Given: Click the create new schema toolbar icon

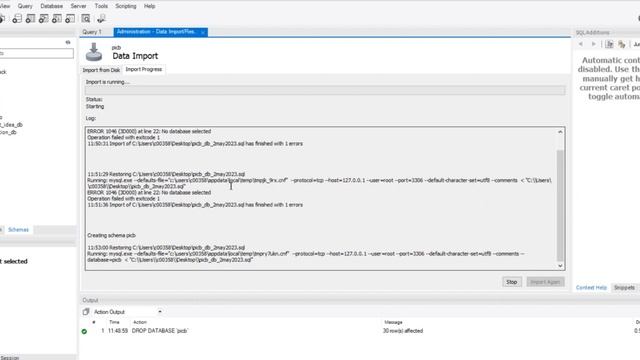Looking at the screenshot, I should (17, 18).
